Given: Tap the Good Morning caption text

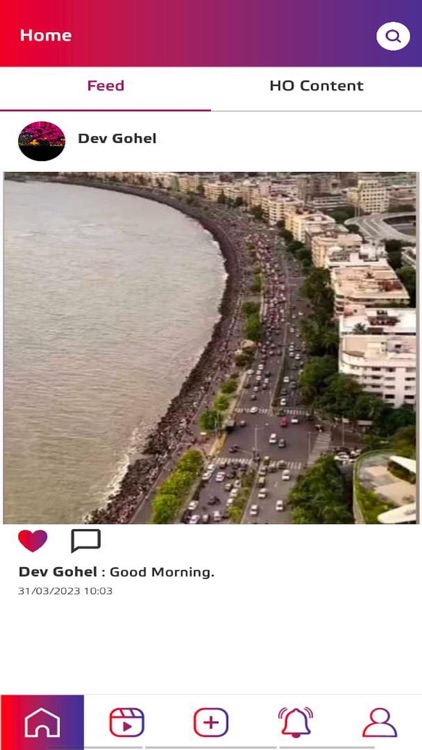Looking at the screenshot, I should (x=162, y=572).
